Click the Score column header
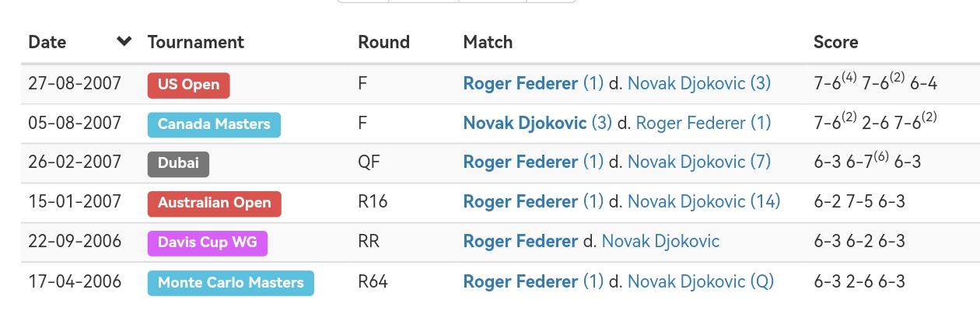 pyautogui.click(x=835, y=42)
